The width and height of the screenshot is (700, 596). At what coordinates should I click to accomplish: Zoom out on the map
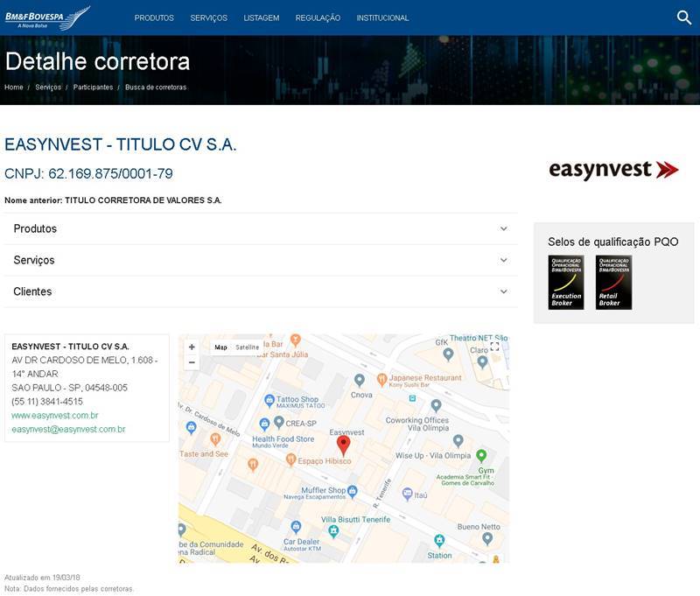[x=192, y=362]
